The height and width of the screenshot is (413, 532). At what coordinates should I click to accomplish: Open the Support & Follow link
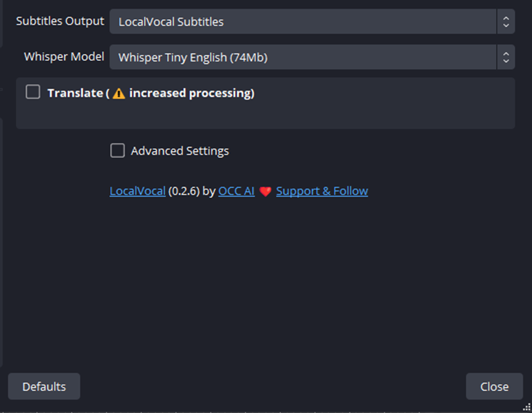coord(322,191)
